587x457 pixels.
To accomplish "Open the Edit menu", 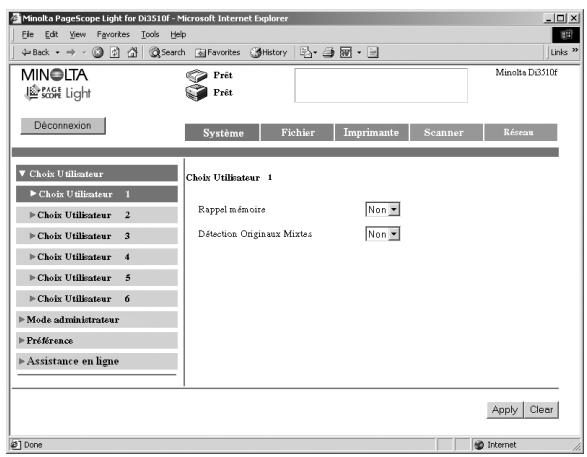I will click(51, 34).
